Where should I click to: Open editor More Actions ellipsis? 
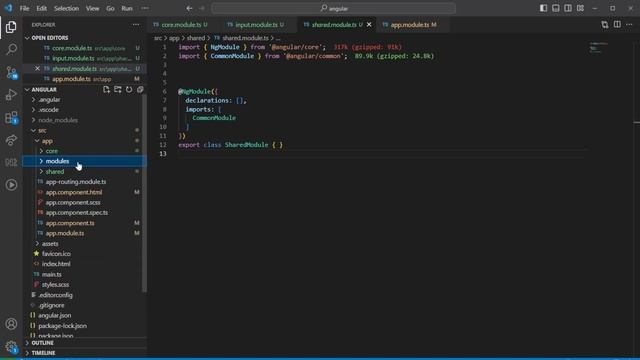click(629, 25)
